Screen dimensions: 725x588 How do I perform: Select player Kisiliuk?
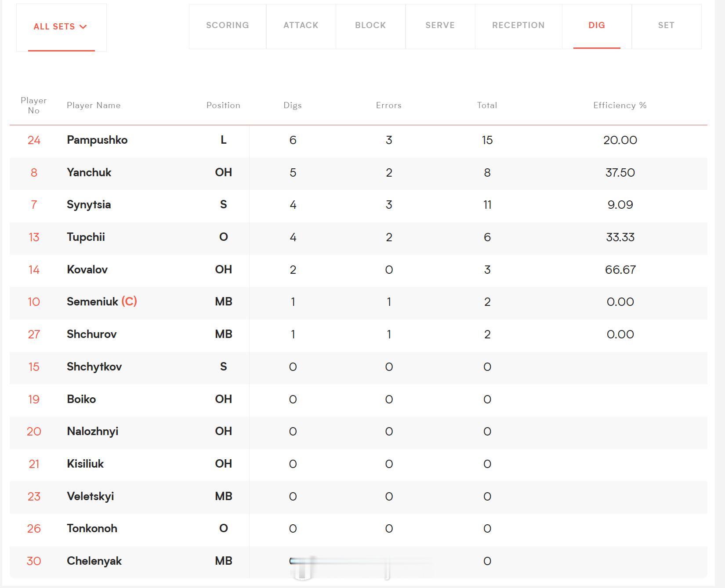tap(85, 464)
